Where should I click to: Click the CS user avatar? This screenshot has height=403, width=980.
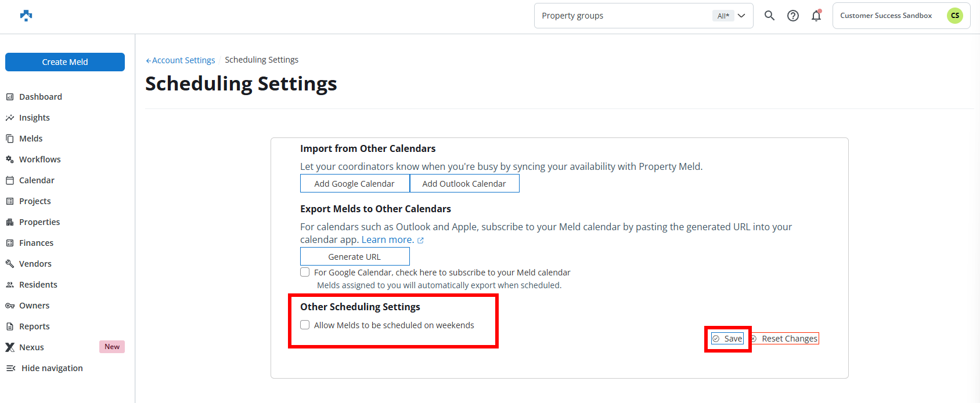(x=954, y=16)
